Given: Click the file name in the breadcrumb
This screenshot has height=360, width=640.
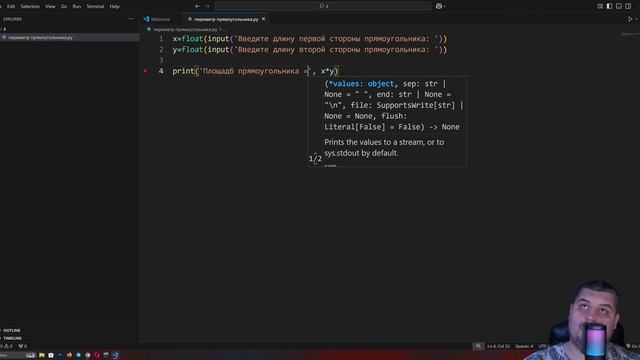Looking at the screenshot, I should tap(185, 29).
